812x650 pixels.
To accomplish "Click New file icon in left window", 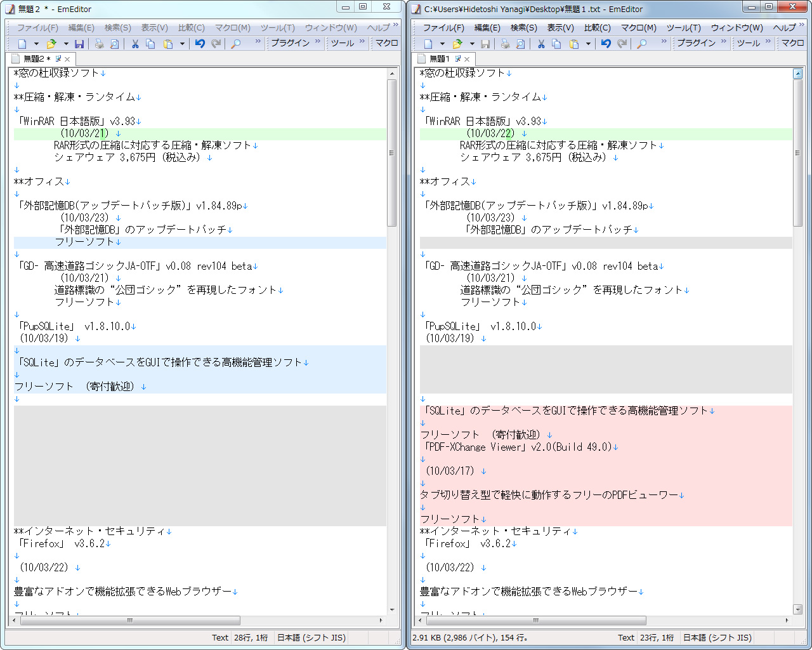I will coord(22,44).
